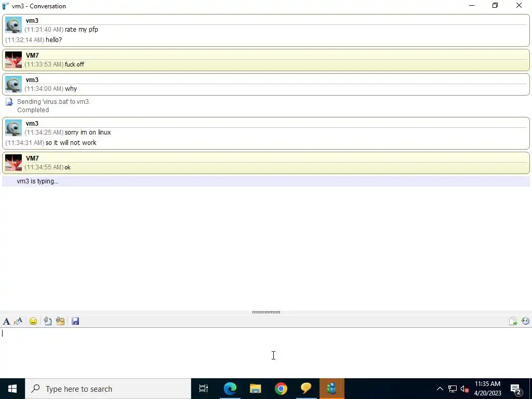Click vm3's avatar beside 'sorry im on linux'
This screenshot has height=399, width=532.
pyautogui.click(x=14, y=128)
